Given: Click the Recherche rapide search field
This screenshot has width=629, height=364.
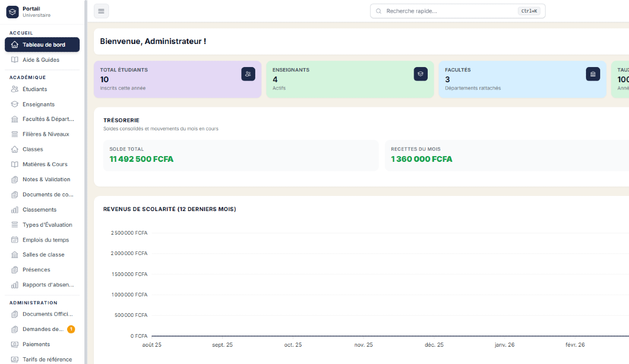Looking at the screenshot, I should [x=458, y=11].
